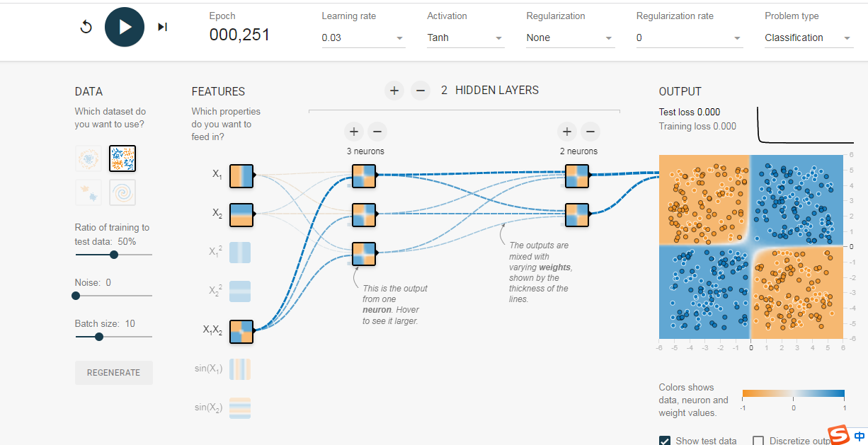Add neuron to the 2-neuron layer
868x445 pixels.
pyautogui.click(x=566, y=132)
